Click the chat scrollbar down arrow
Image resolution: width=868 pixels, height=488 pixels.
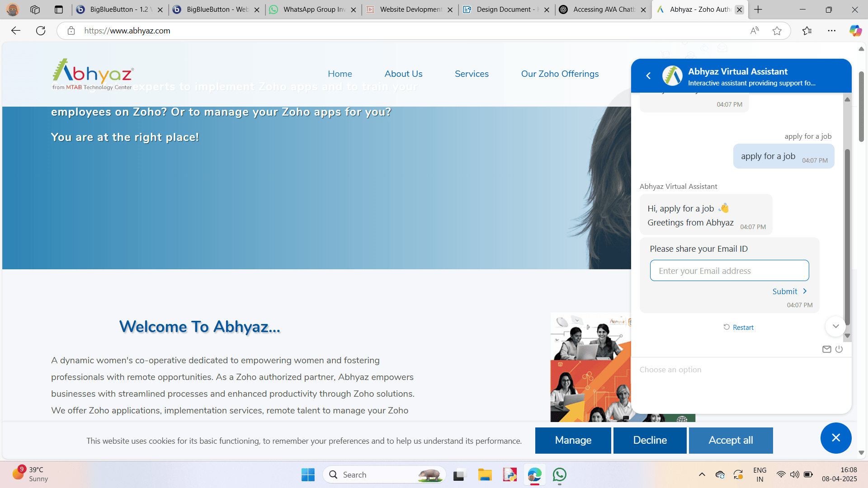(848, 336)
